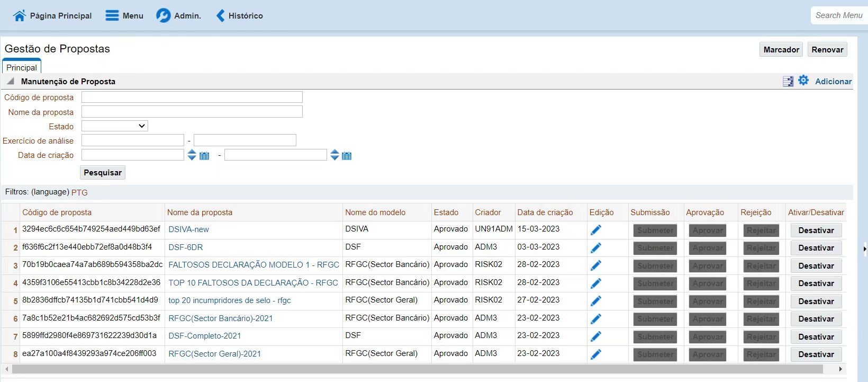Viewport: 868px width, 382px height.
Task: Desativar the DSIVA-new proposal
Action: point(816,230)
